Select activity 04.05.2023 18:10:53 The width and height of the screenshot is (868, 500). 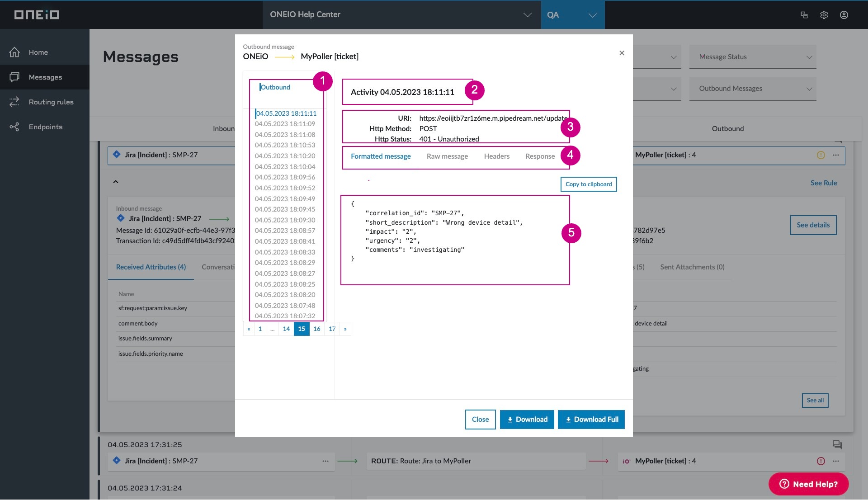click(x=285, y=145)
